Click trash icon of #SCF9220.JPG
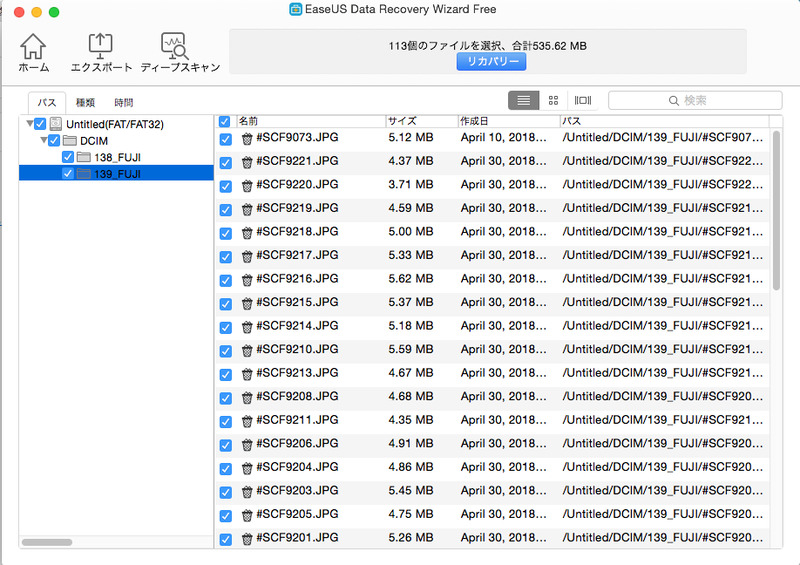Image resolution: width=800 pixels, height=565 pixels. tap(247, 186)
